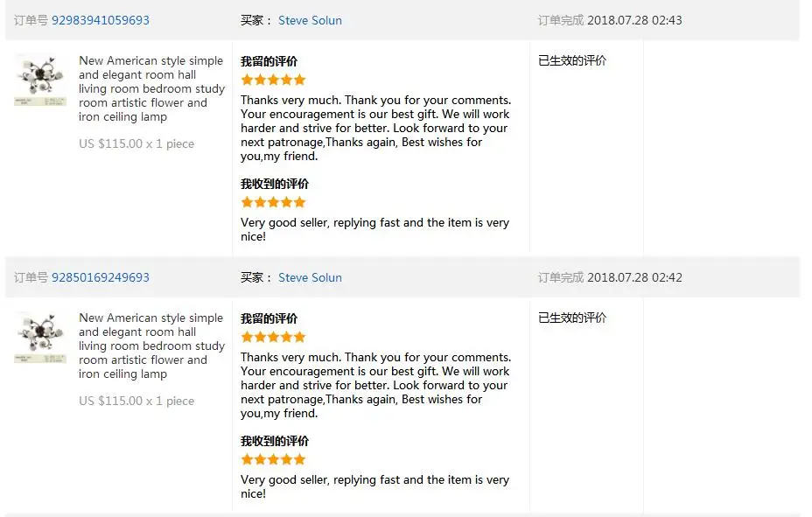Open second order's product title text
Image resolution: width=812 pixels, height=517 pixels.
151,346
